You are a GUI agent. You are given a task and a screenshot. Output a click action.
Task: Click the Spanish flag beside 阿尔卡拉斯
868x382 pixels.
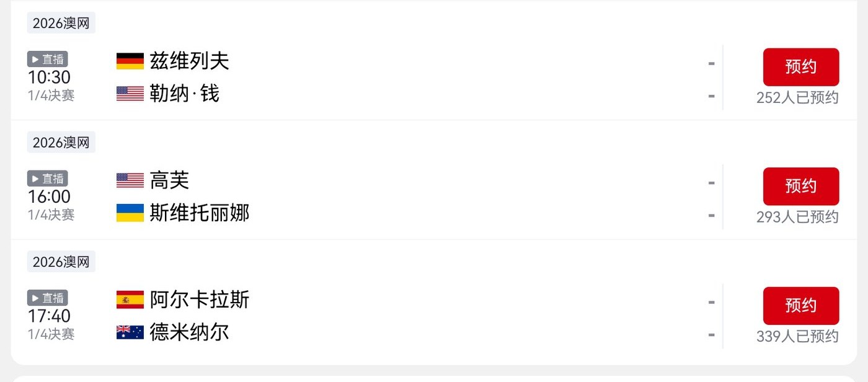130,300
